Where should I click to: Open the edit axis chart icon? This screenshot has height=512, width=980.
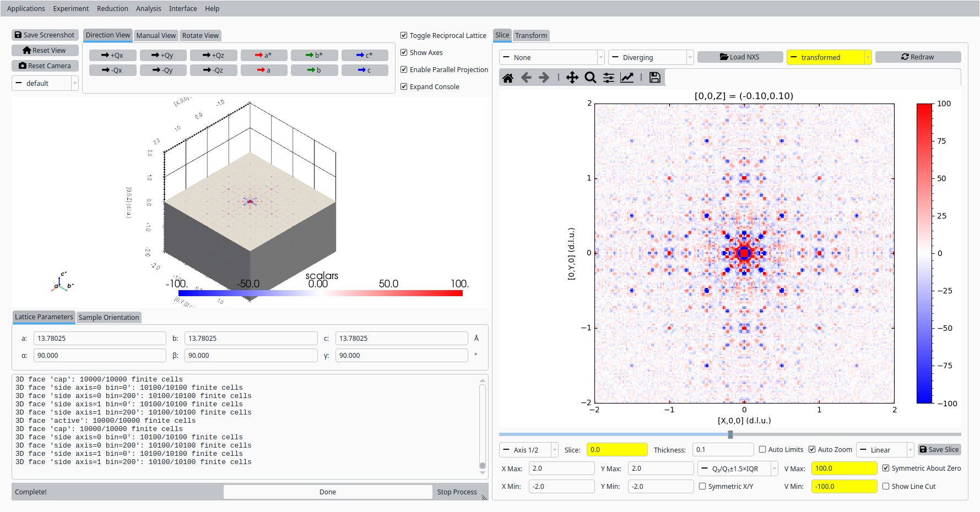pyautogui.click(x=627, y=78)
